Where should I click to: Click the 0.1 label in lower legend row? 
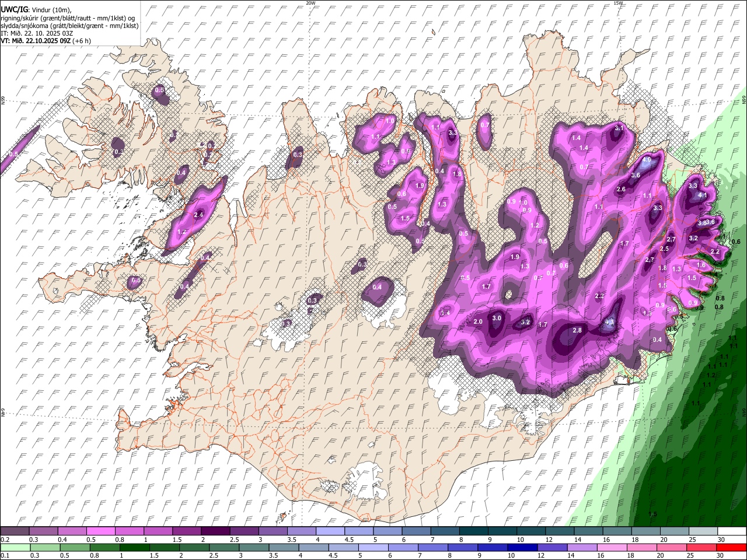pyautogui.click(x=5, y=556)
